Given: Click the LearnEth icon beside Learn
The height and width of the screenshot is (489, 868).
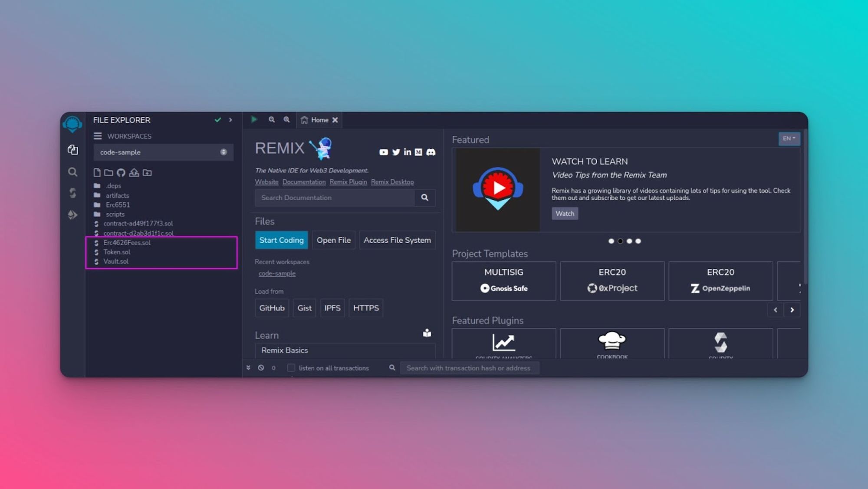Looking at the screenshot, I should coord(427,333).
